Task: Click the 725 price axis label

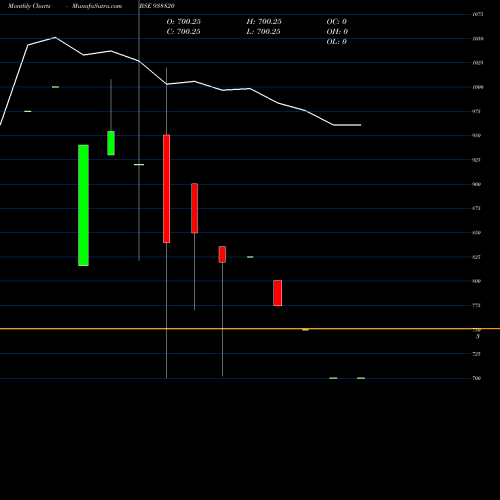Action: click(x=476, y=354)
